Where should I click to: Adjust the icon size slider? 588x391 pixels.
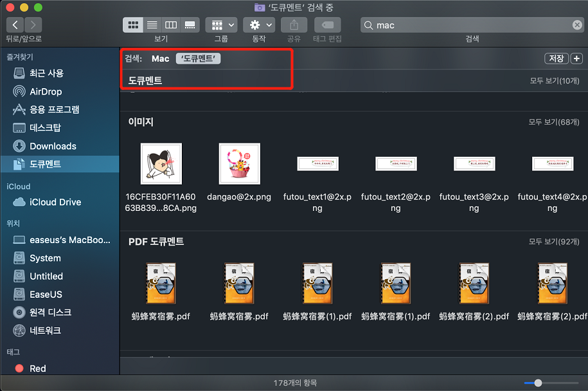pyautogui.click(x=538, y=383)
